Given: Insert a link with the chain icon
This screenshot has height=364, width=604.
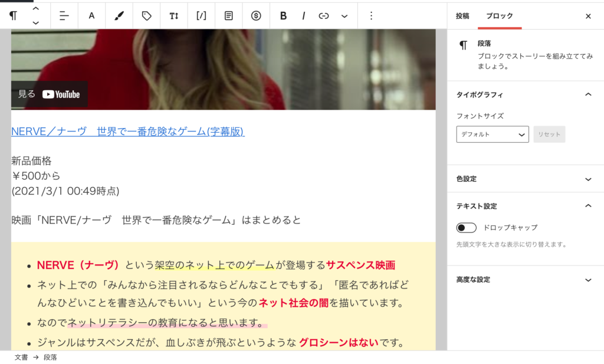Looking at the screenshot, I should [x=324, y=16].
